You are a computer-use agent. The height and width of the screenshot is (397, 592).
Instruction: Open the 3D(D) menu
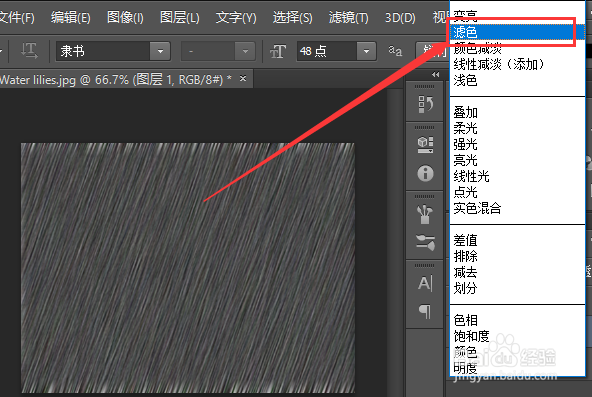400,17
